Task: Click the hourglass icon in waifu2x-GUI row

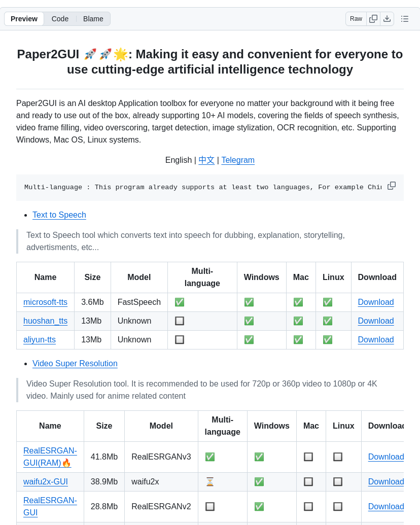Action: (210, 482)
